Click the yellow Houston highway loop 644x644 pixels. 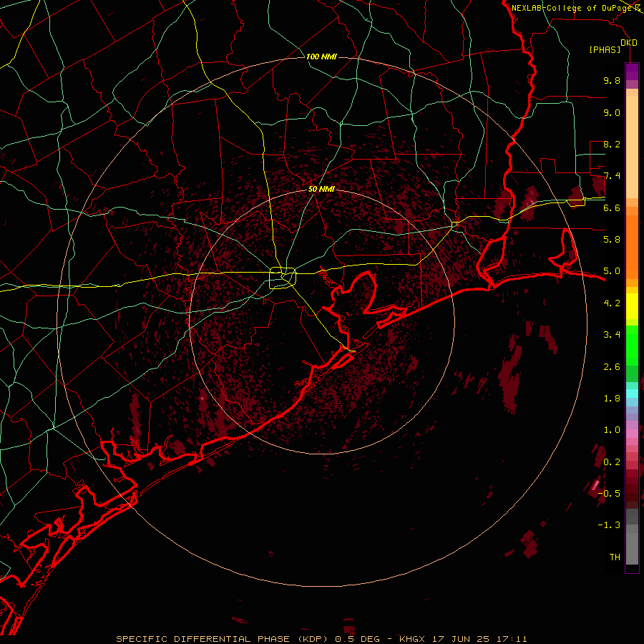coord(283,278)
